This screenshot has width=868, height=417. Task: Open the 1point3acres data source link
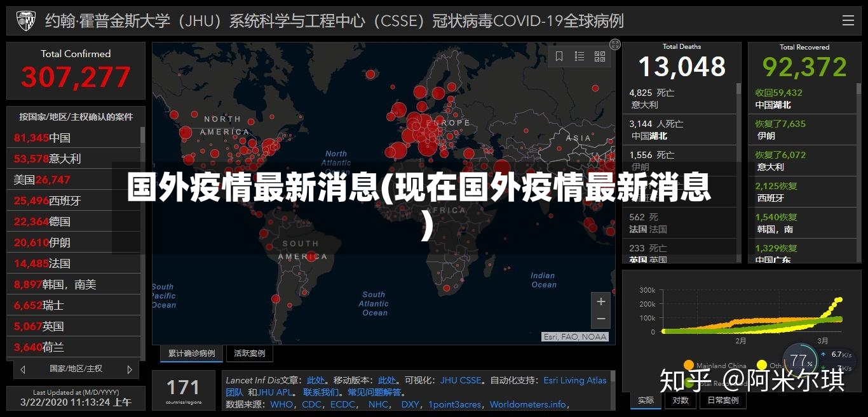456,404
